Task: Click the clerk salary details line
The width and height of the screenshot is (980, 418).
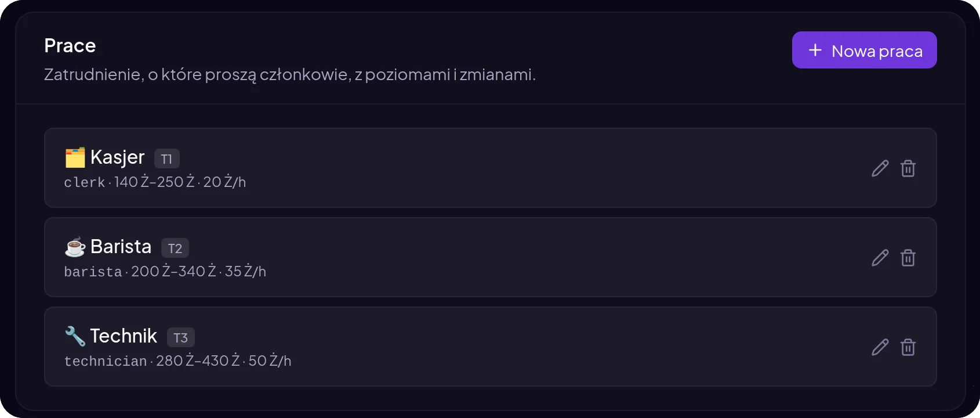Action: pos(155,182)
